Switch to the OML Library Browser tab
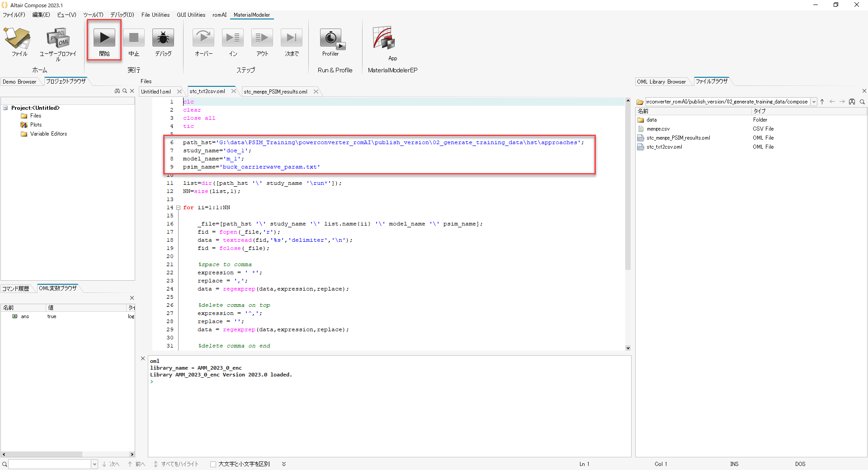The width and height of the screenshot is (868, 470). [661, 82]
